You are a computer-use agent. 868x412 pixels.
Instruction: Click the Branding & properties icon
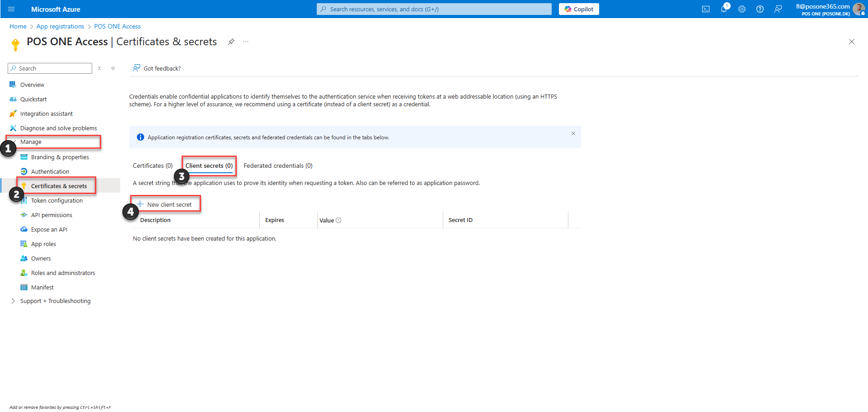[x=24, y=157]
